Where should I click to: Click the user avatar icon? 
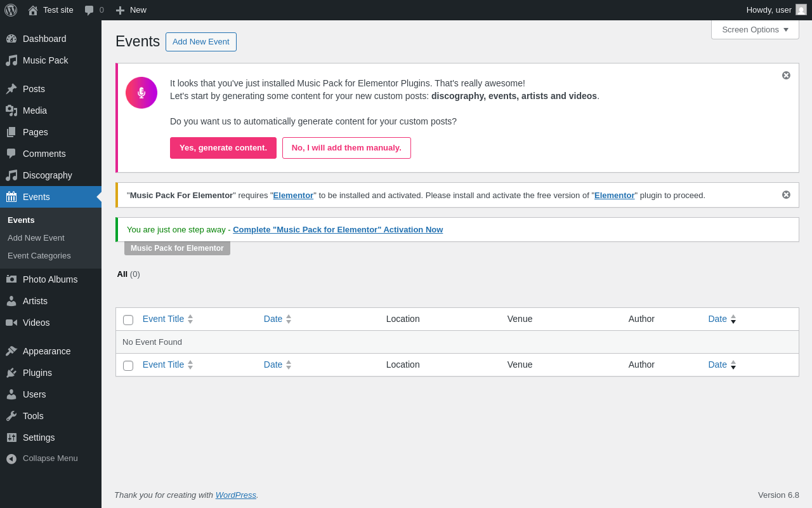[801, 10]
